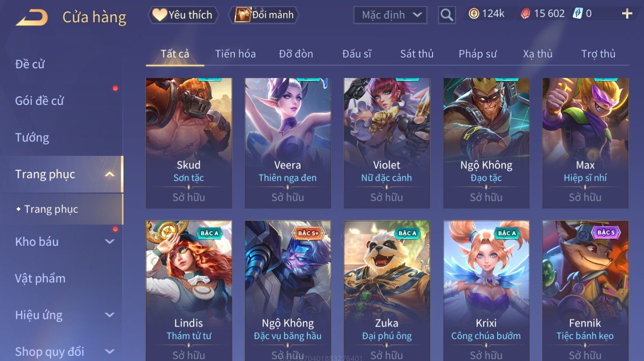Open Tướng in the sidebar

click(x=32, y=137)
